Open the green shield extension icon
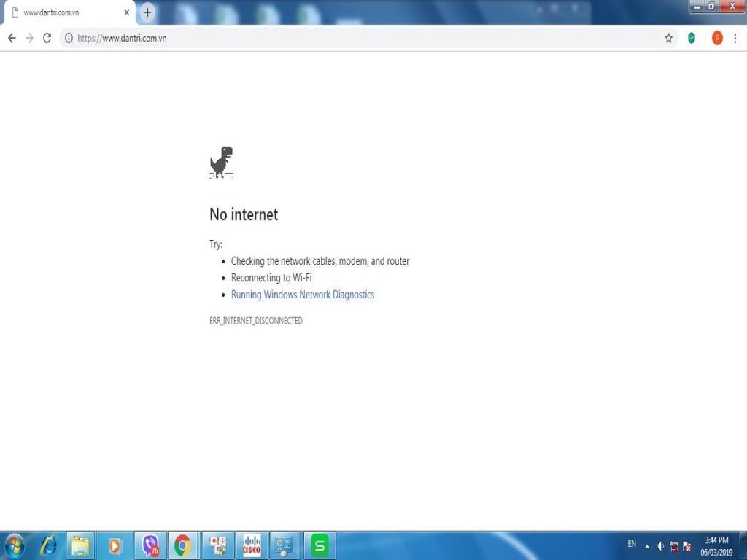This screenshot has width=747, height=560. 692,38
